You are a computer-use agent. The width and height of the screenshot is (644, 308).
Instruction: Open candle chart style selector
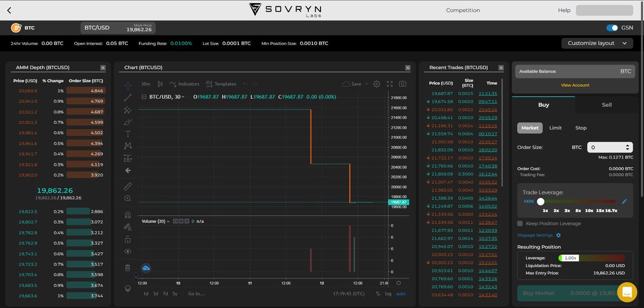tap(159, 84)
